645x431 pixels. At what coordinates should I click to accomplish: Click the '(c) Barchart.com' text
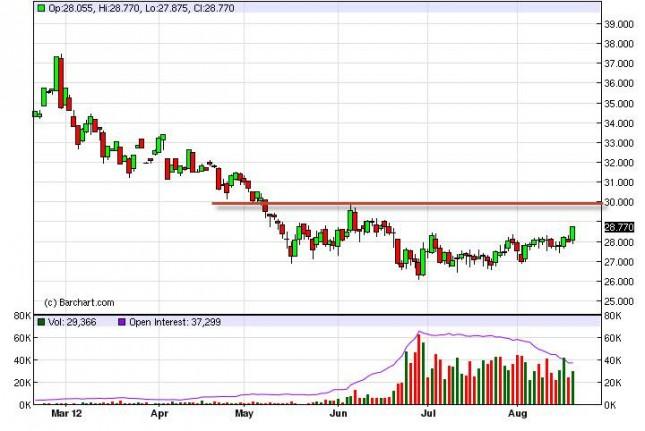(x=79, y=302)
